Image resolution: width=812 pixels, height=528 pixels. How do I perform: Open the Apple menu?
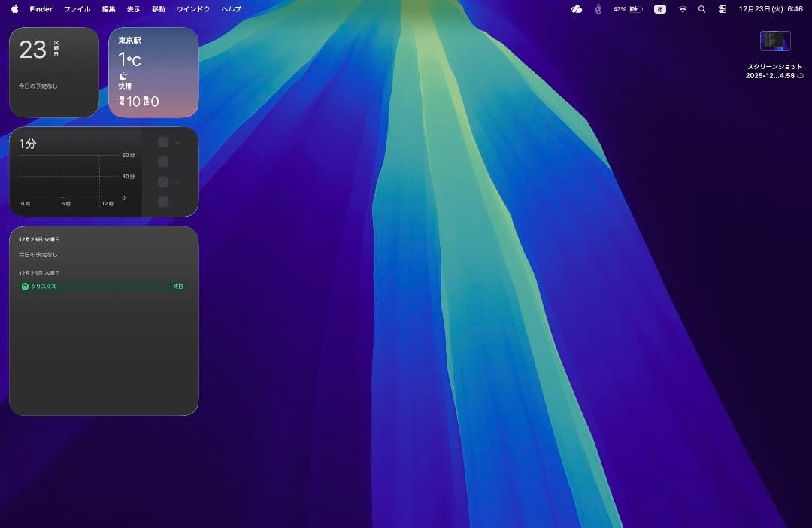14,9
